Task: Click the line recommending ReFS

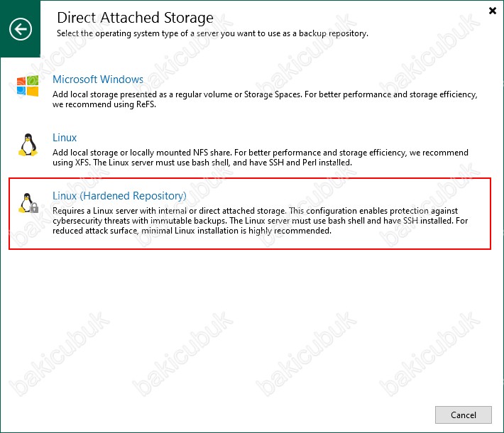Action: click(106, 104)
